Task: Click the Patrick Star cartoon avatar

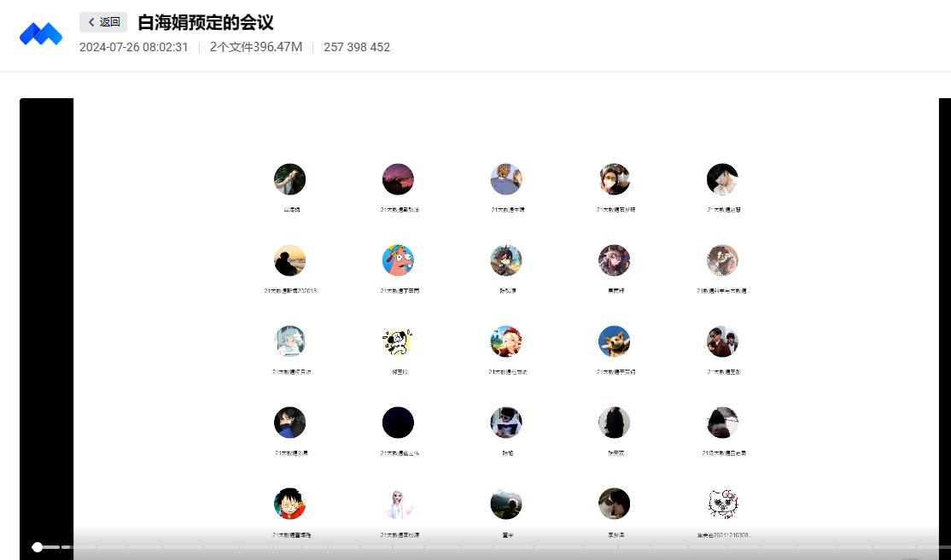Action: [x=398, y=260]
